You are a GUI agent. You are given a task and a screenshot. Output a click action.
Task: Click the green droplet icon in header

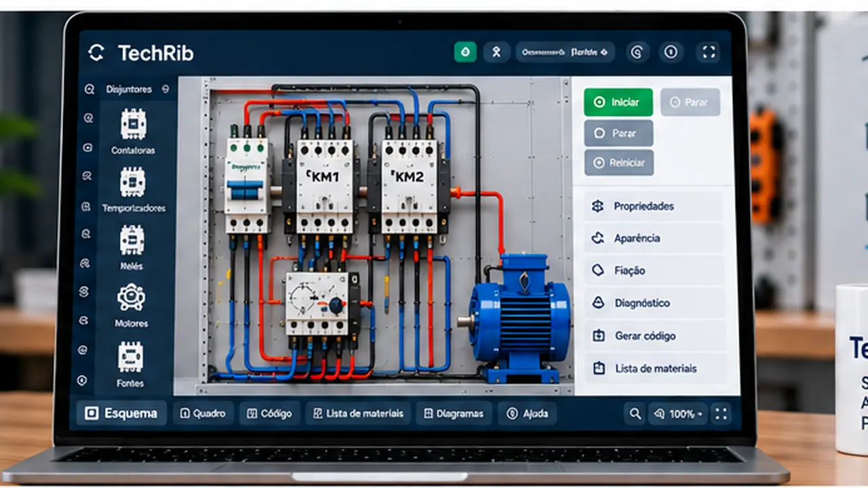click(x=465, y=52)
